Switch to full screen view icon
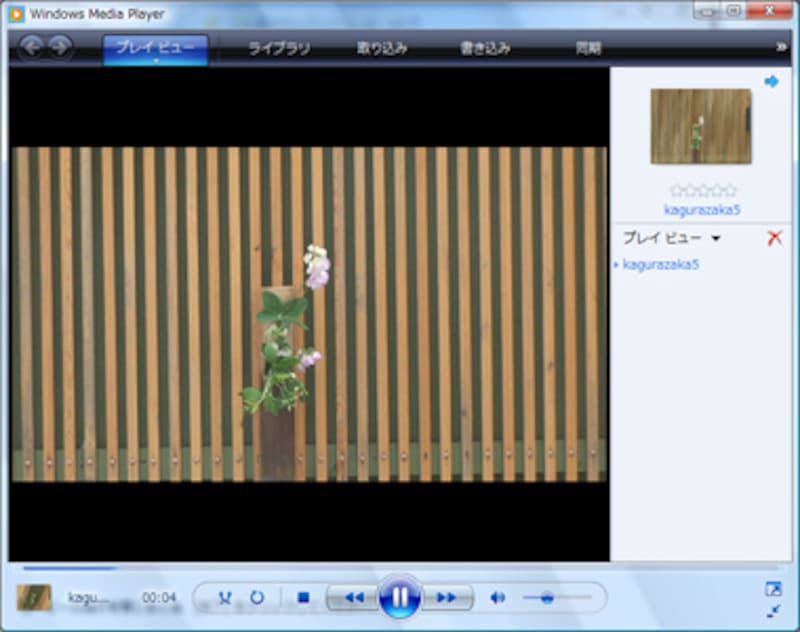The height and width of the screenshot is (632, 800). coord(773,589)
